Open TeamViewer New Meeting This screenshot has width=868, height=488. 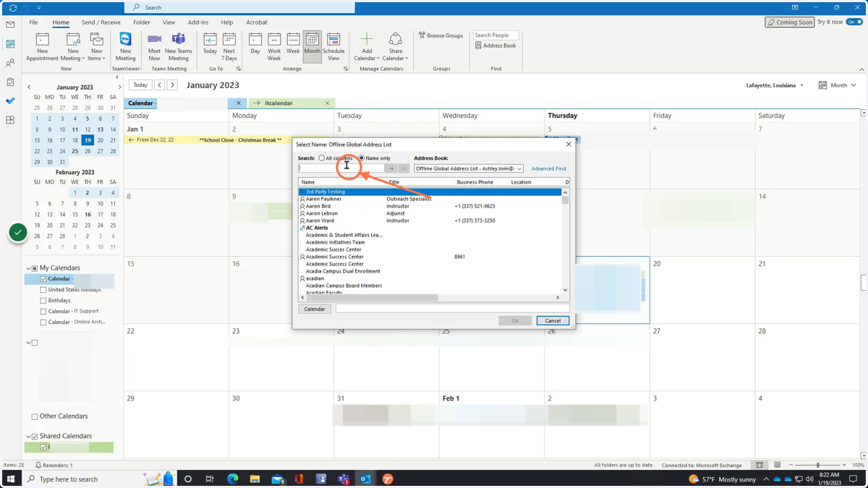pos(125,47)
